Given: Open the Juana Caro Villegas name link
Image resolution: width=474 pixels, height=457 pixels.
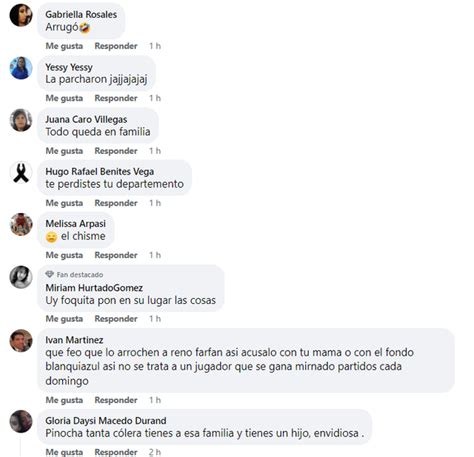Looking at the screenshot, I should click(x=86, y=119).
